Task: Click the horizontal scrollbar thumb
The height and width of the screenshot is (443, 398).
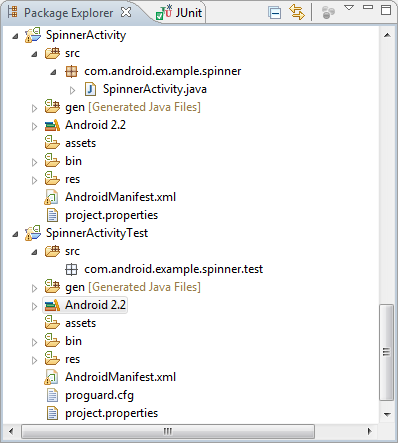Action: (168, 432)
